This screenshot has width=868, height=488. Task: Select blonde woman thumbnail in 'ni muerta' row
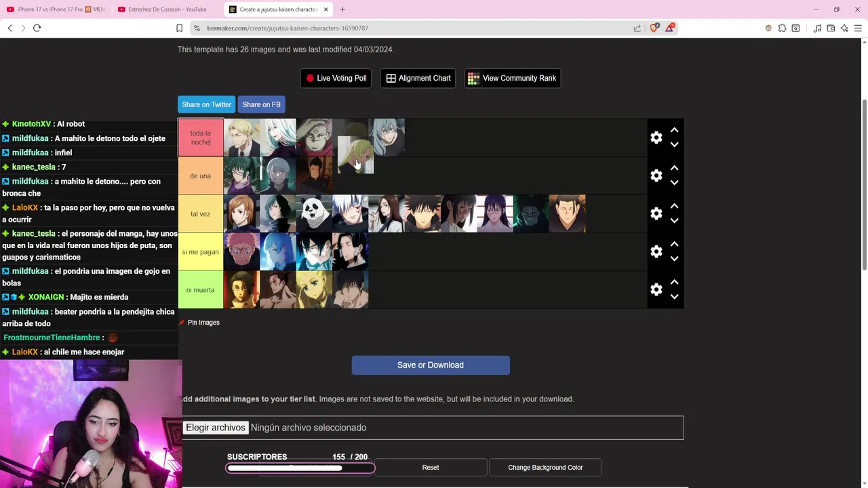(314, 289)
